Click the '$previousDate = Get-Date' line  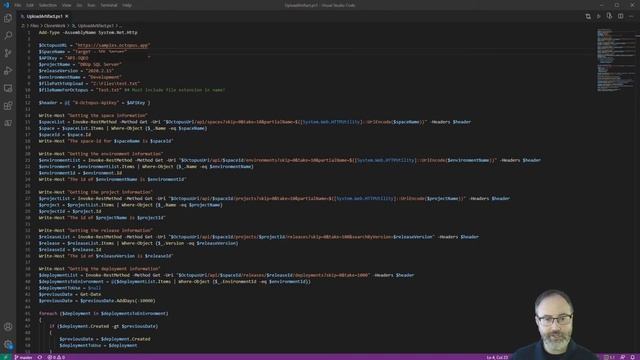(70, 294)
